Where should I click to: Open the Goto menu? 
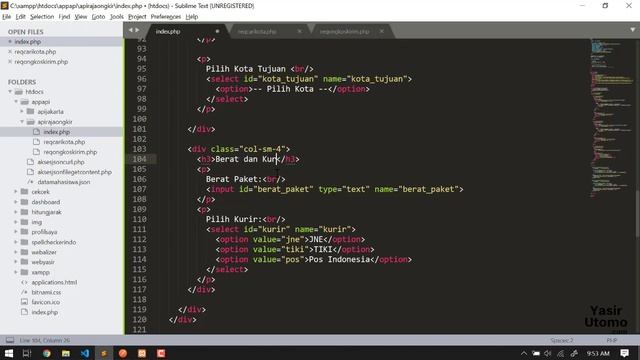pos(98,17)
